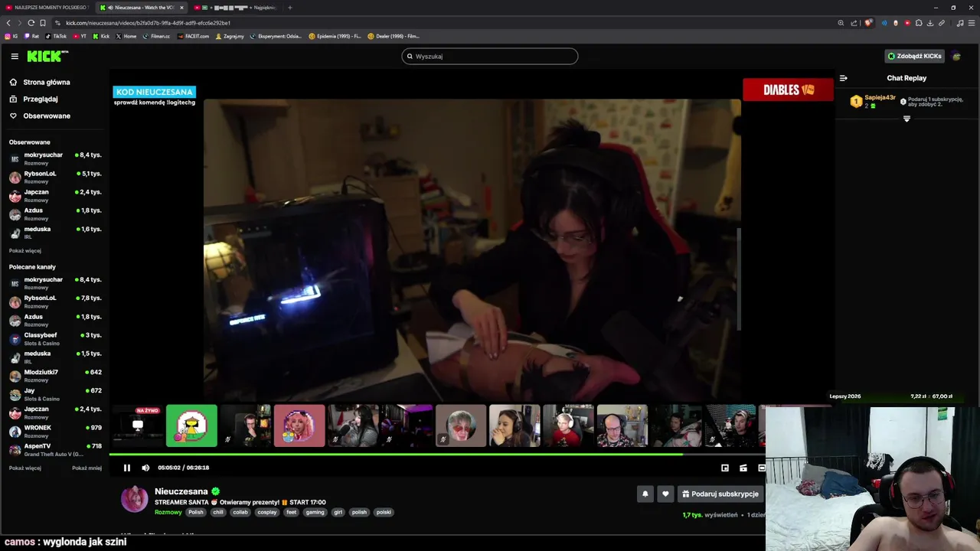Open a new browser tab

[x=289, y=8]
